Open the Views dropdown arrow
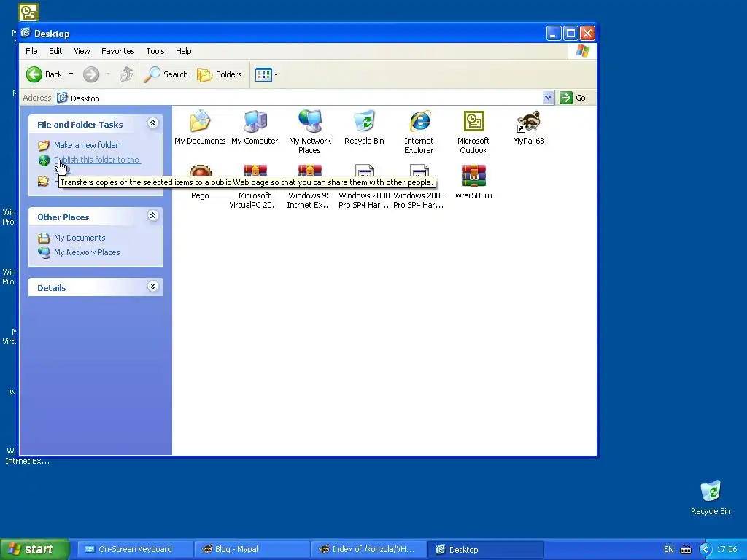 276,74
